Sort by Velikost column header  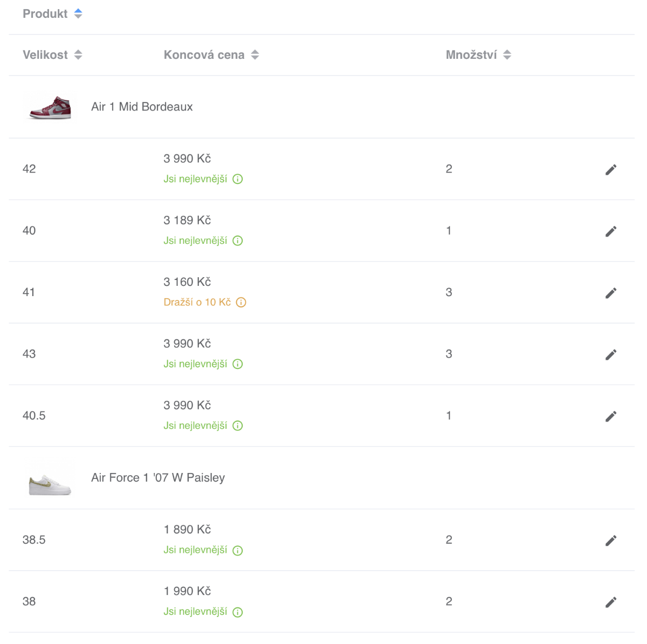[x=52, y=54]
